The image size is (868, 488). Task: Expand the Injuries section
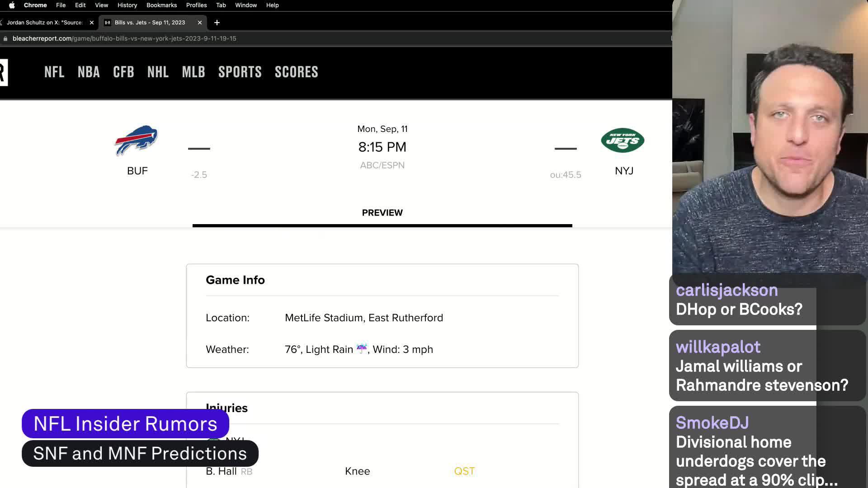(226, 408)
